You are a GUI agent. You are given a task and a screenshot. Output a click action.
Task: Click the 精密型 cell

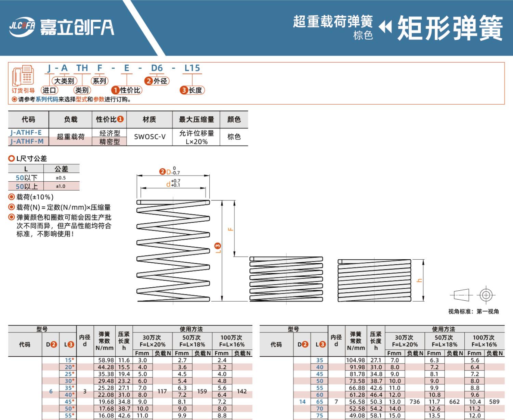tap(110, 141)
